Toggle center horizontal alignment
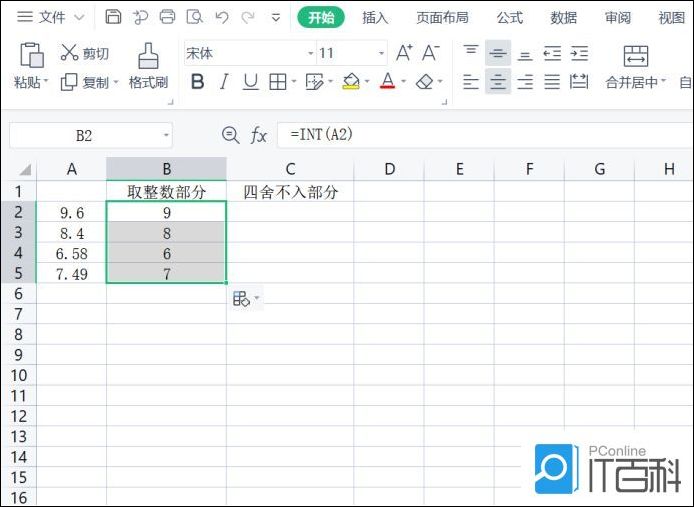 pyautogui.click(x=498, y=81)
